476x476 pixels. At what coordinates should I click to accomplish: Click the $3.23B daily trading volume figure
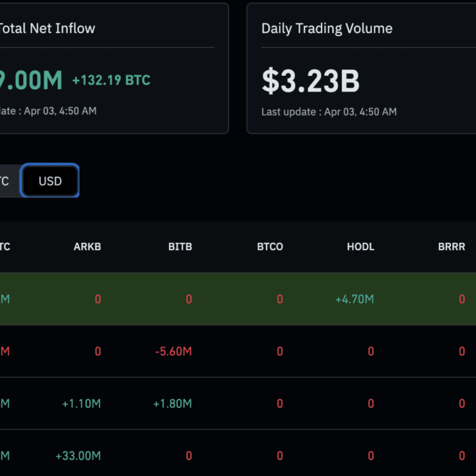[311, 81]
